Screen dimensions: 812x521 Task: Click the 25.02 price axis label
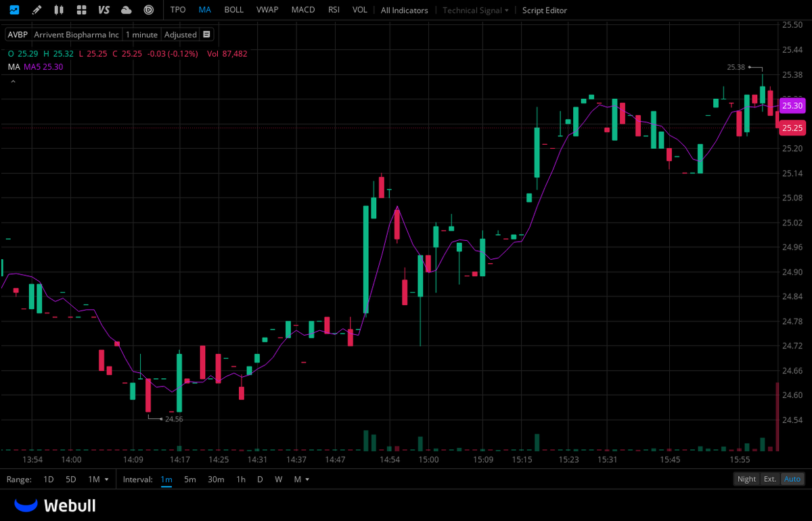point(792,223)
